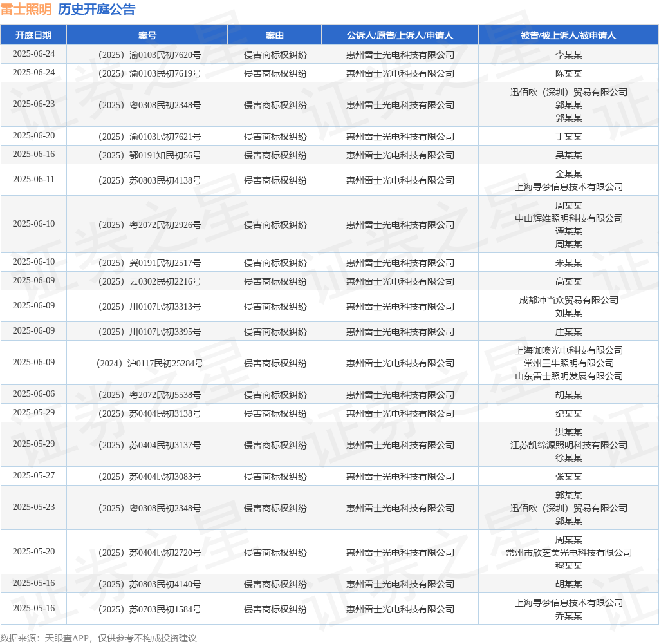
Task: Click case number 苏0803民初4140号
Action: (x=149, y=584)
